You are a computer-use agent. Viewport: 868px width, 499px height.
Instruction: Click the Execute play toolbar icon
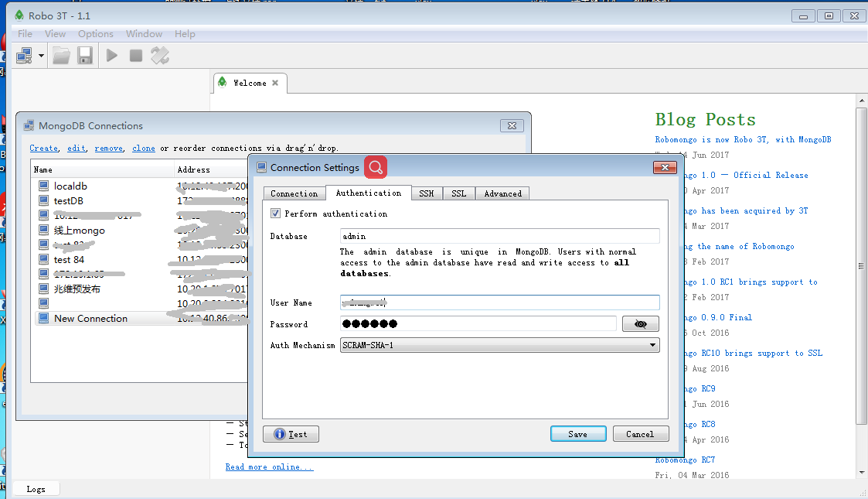pos(112,56)
